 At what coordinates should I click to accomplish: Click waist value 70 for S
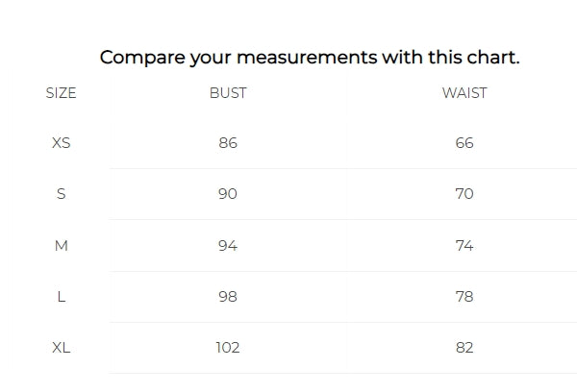point(464,194)
